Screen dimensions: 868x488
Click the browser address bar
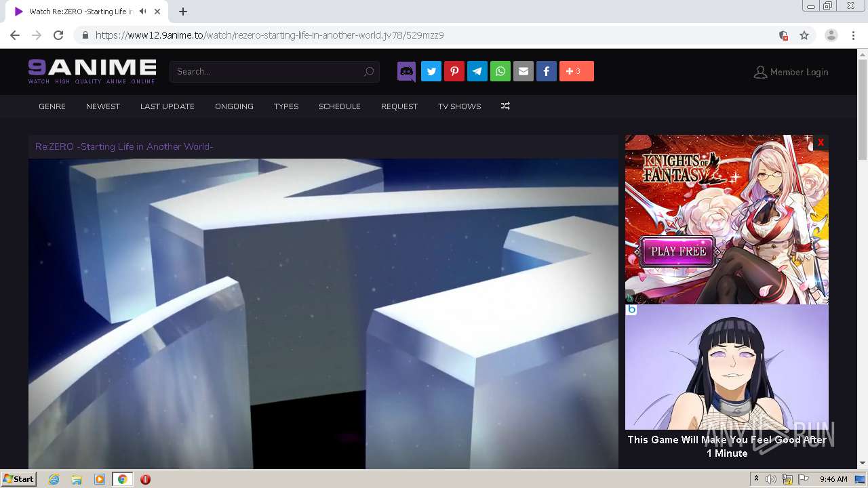pos(434,35)
